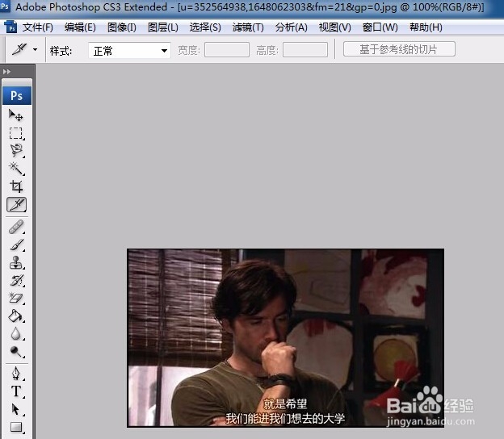This screenshot has height=439, width=504.
Task: Open the tool preset picker arrow
Action: pyautogui.click(x=35, y=49)
